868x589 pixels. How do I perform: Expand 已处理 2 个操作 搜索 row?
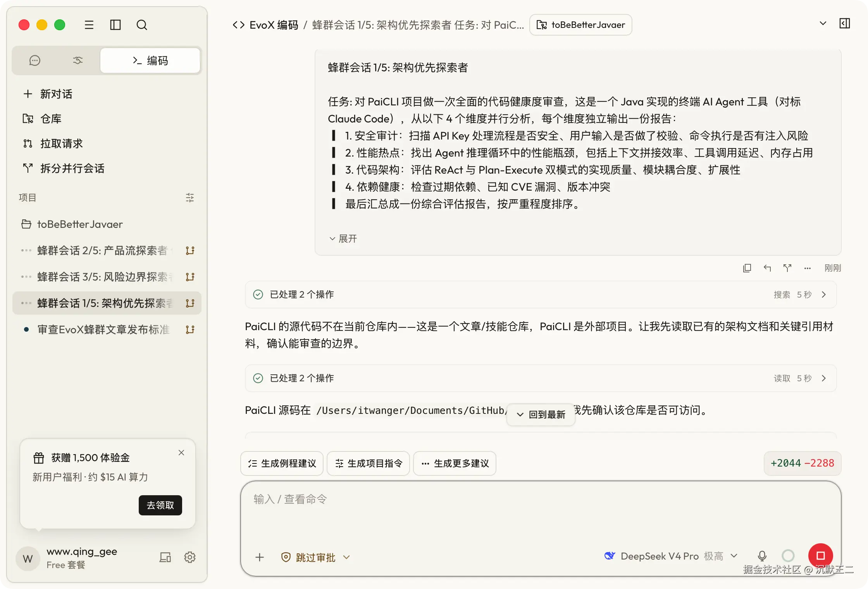pyautogui.click(x=541, y=294)
